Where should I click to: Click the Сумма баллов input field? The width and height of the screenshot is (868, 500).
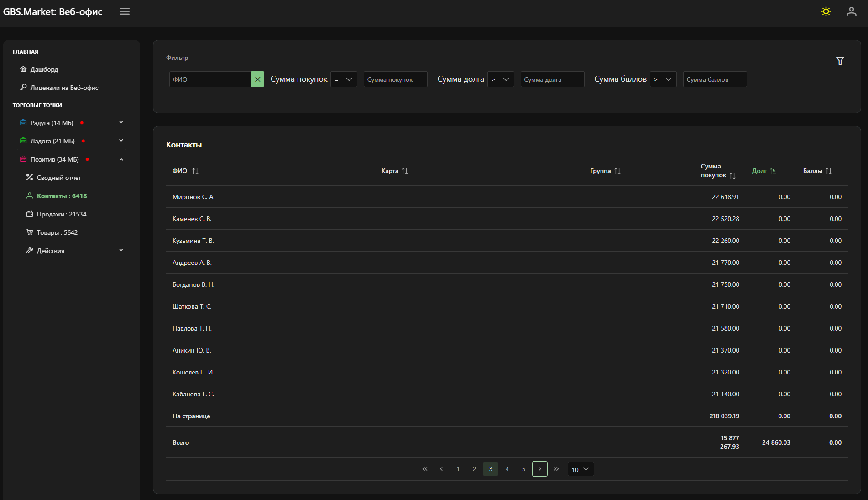(x=714, y=79)
